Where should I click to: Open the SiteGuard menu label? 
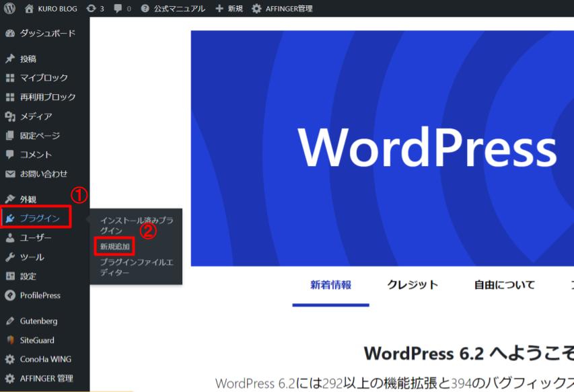tap(37, 340)
